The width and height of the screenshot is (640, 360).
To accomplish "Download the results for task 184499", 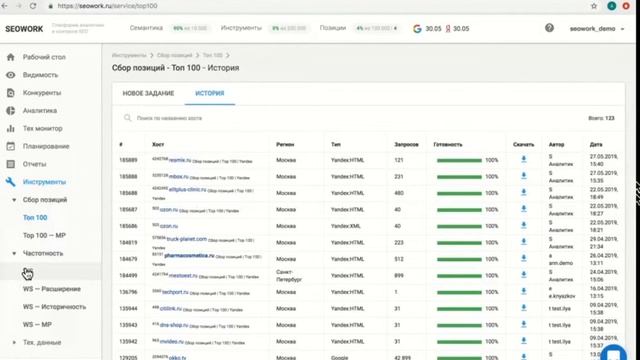I will (x=524, y=275).
